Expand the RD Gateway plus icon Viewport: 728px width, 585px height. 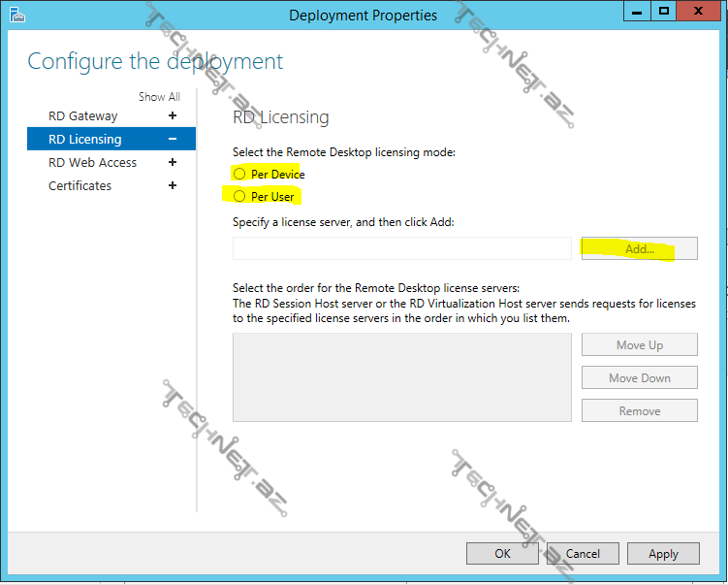[173, 115]
